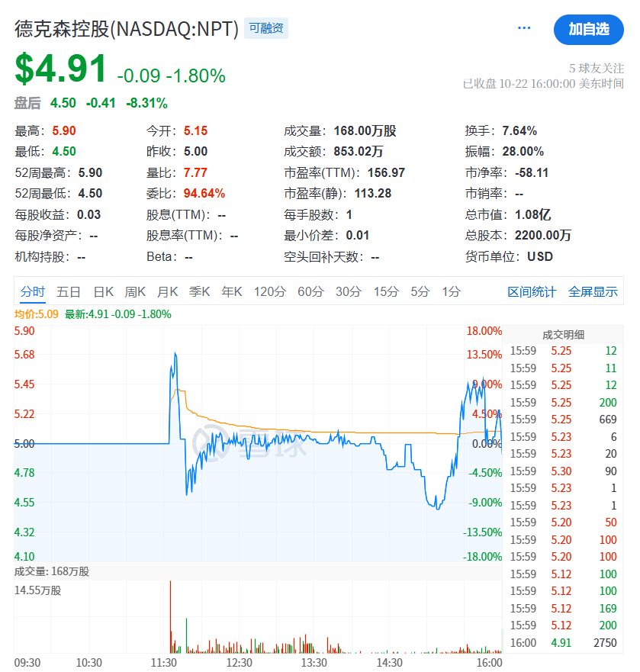640x672 pixels.
Task: Click the 全屏显示 fullscreen link
Action: point(593,292)
